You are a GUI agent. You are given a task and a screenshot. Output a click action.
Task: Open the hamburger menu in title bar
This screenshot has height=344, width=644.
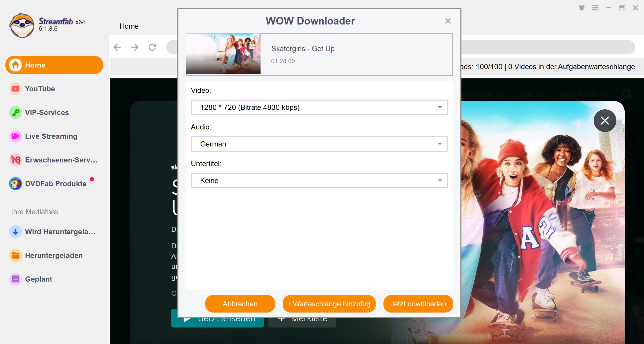pyautogui.click(x=595, y=8)
